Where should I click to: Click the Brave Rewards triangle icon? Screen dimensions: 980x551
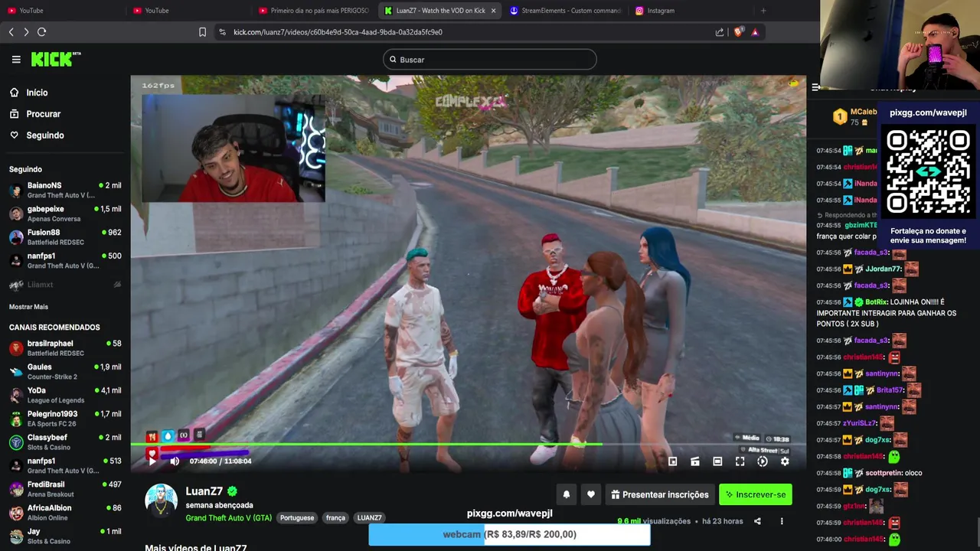point(755,32)
